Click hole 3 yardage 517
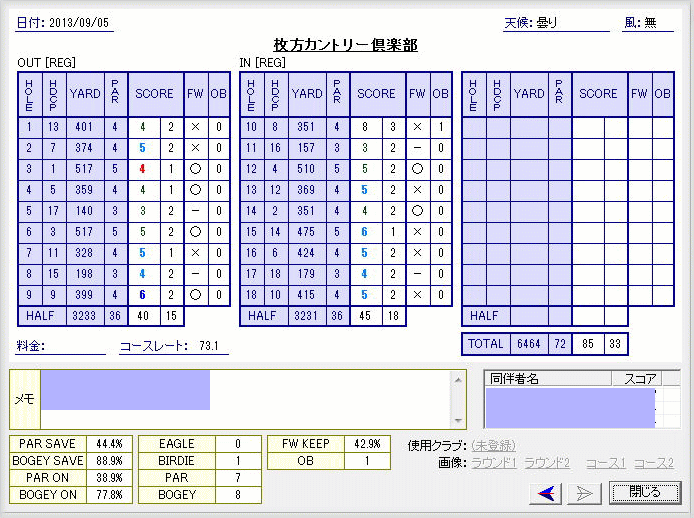Screen dimensions: 694x518 (x=84, y=169)
